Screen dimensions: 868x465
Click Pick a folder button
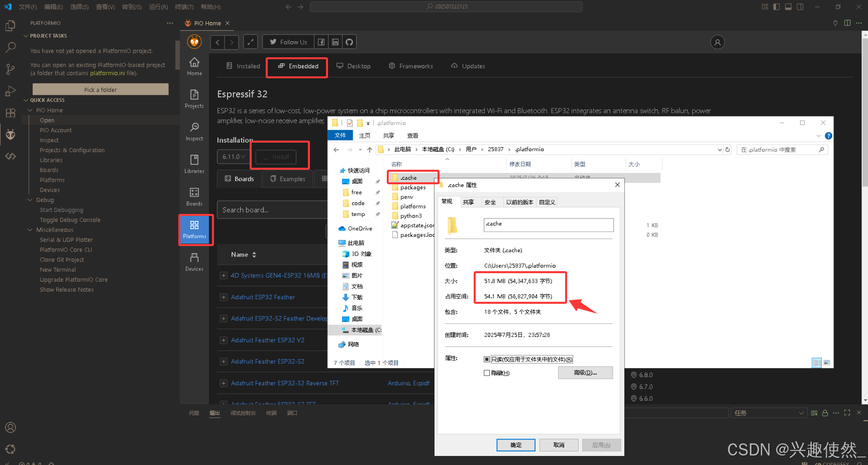tap(100, 89)
